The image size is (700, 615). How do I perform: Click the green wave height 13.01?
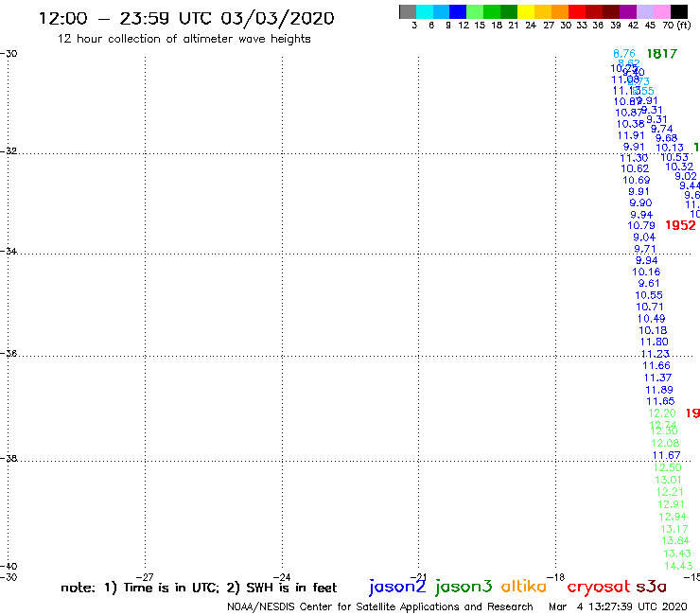[x=668, y=480]
